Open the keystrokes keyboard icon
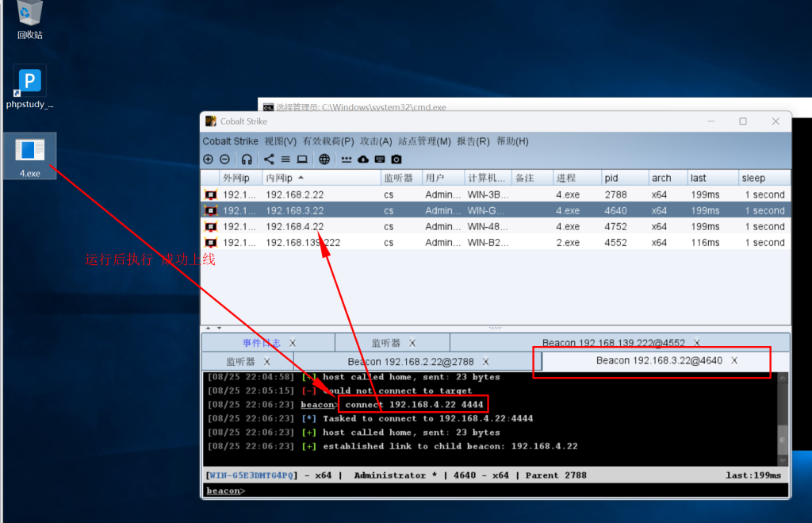The width and height of the screenshot is (812, 523). (x=380, y=160)
